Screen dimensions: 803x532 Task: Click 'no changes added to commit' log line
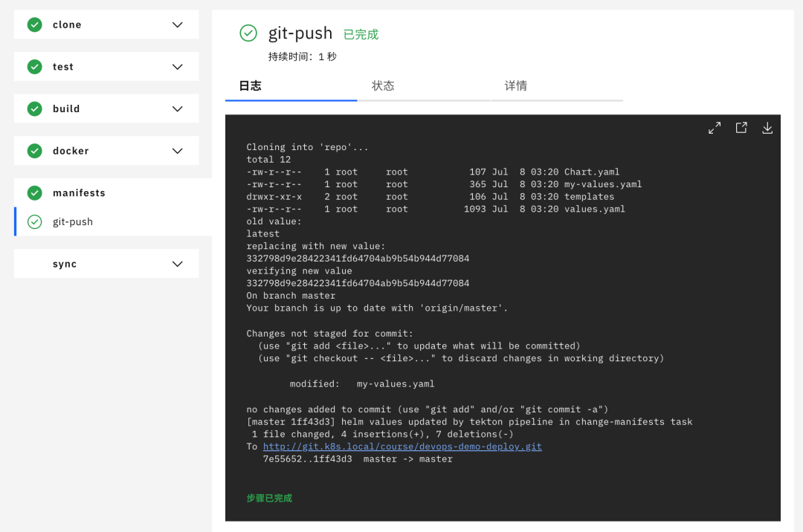coord(427,409)
